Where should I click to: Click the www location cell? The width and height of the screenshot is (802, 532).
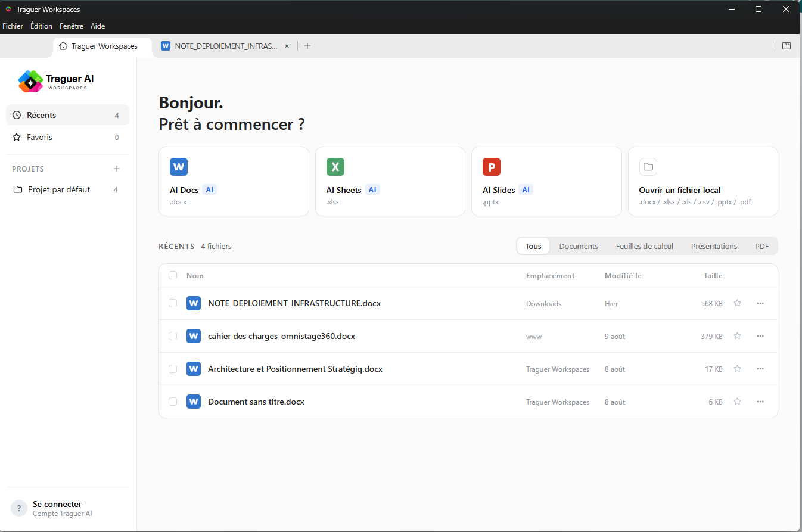tap(534, 336)
